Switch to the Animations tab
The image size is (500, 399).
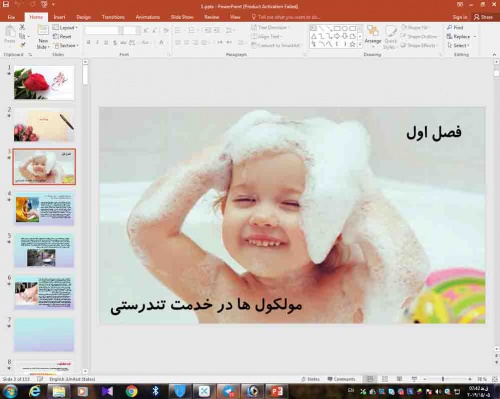coord(148,17)
